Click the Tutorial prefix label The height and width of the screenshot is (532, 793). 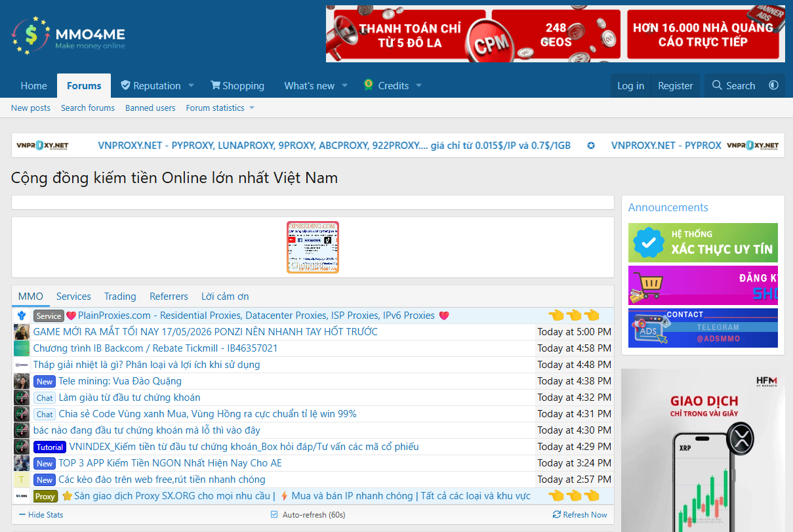click(50, 447)
